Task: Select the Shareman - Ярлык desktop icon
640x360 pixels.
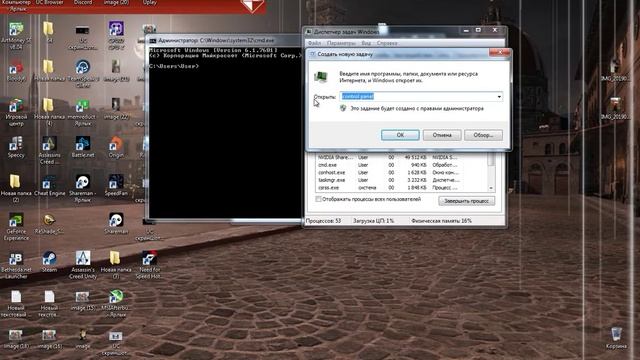Action: coord(82,188)
